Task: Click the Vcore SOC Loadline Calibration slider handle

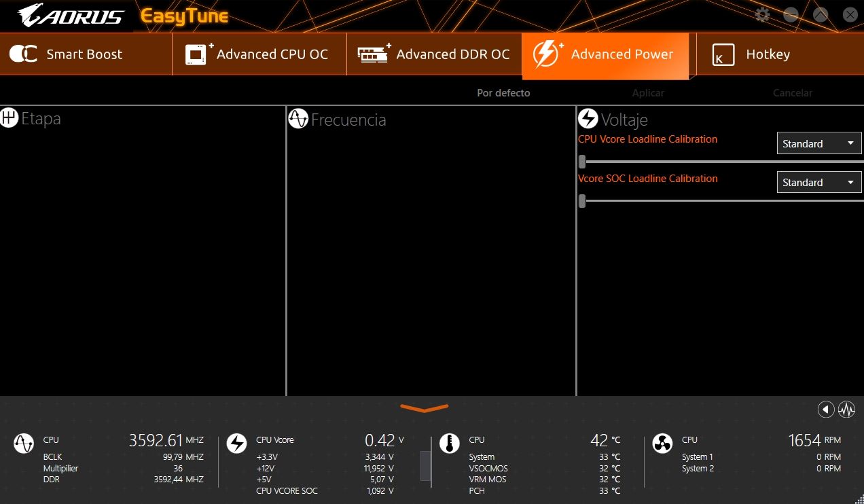Action: (x=582, y=201)
